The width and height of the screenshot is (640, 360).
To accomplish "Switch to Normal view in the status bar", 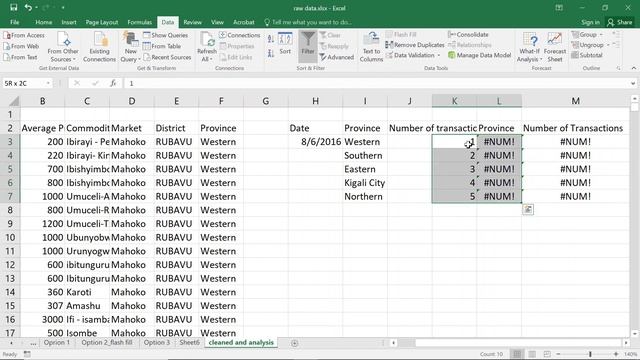I will pyautogui.click(x=517, y=354).
